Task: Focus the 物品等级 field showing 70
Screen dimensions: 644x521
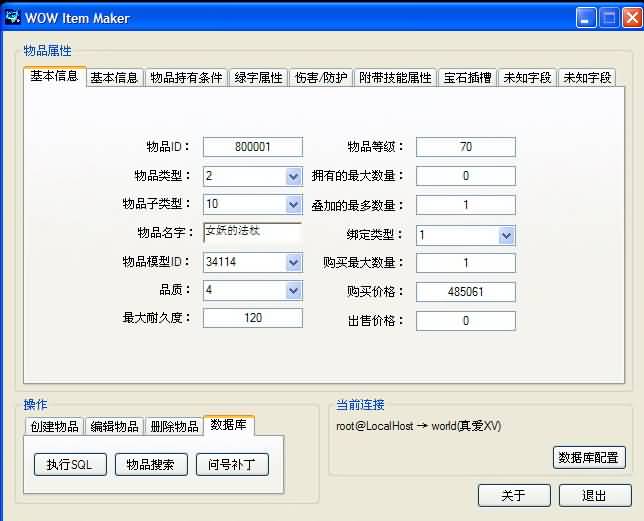Action: 466,147
